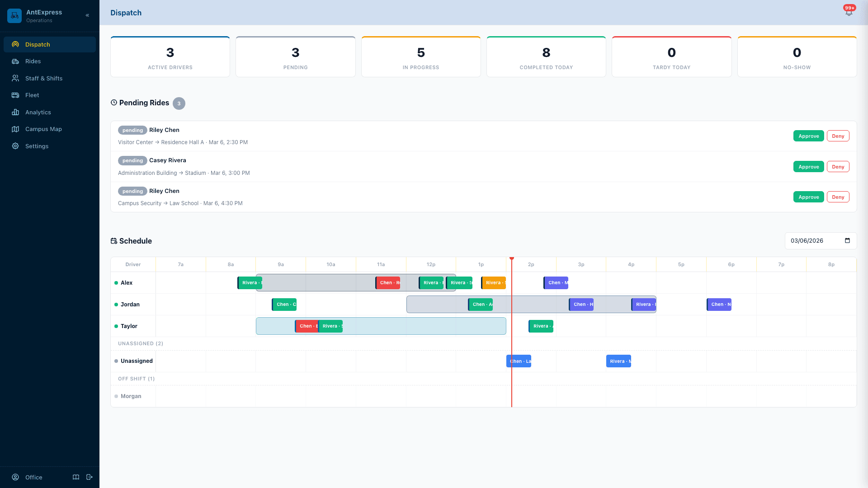Click the Fleet bus icon
Image resolution: width=868 pixels, height=488 pixels.
[15, 95]
